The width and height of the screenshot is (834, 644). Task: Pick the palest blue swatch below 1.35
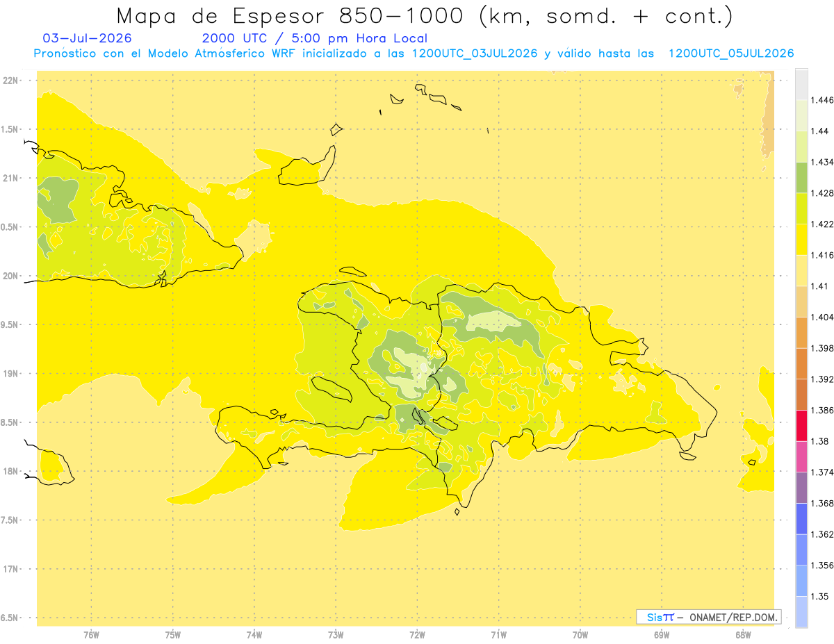(x=801, y=612)
